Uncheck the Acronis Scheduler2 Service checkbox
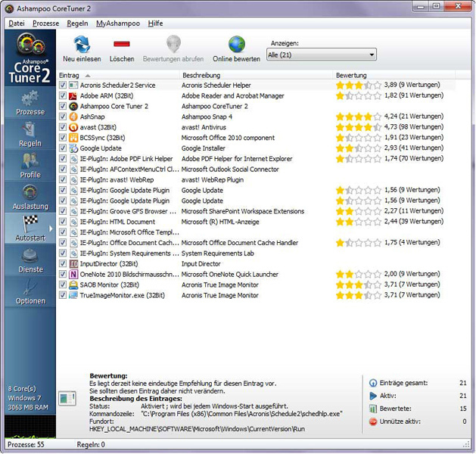476x454 pixels. (63, 85)
